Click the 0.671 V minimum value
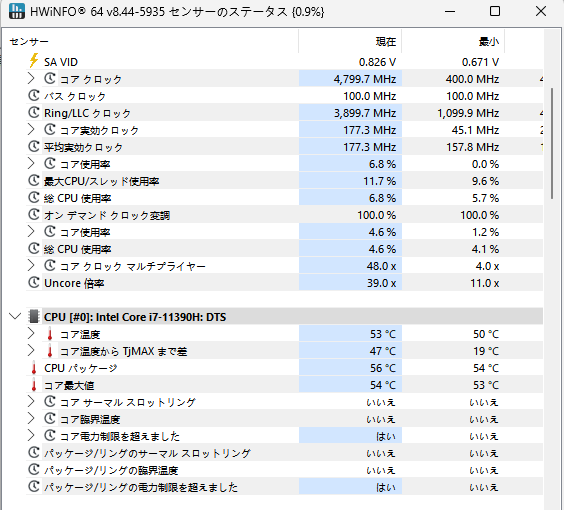The image size is (564, 510). pos(480,62)
